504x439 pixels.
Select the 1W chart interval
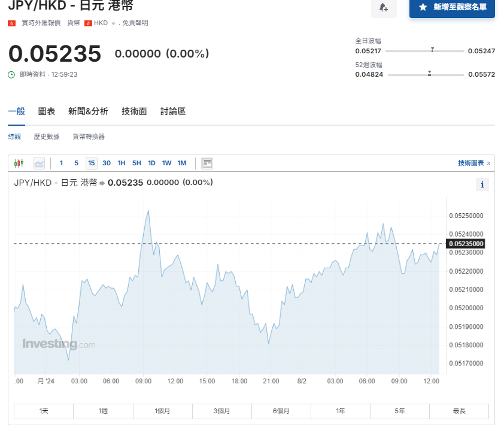pos(166,162)
